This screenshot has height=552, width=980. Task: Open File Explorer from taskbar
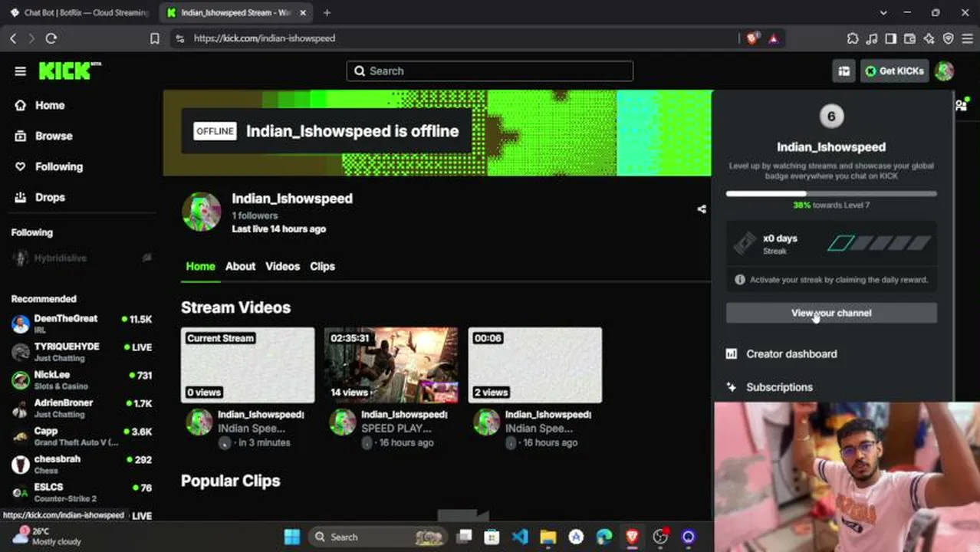pos(548,537)
